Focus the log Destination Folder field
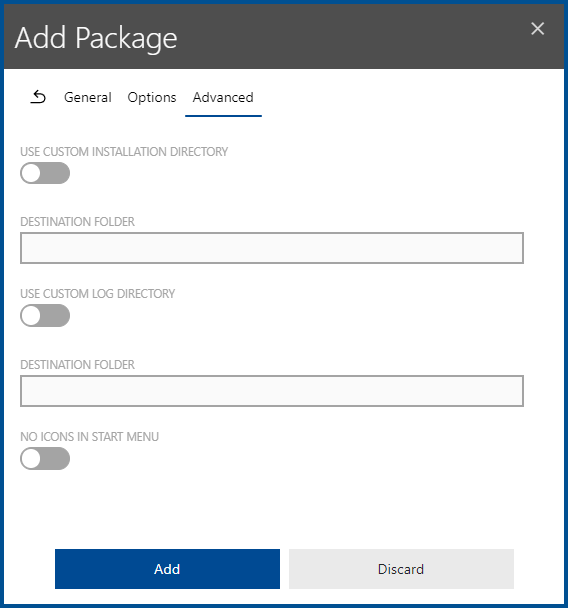 pyautogui.click(x=272, y=391)
